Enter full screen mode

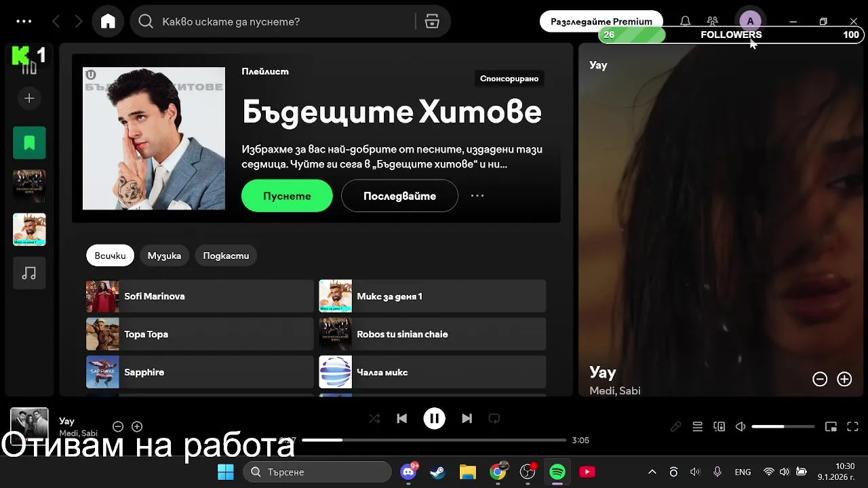click(854, 426)
